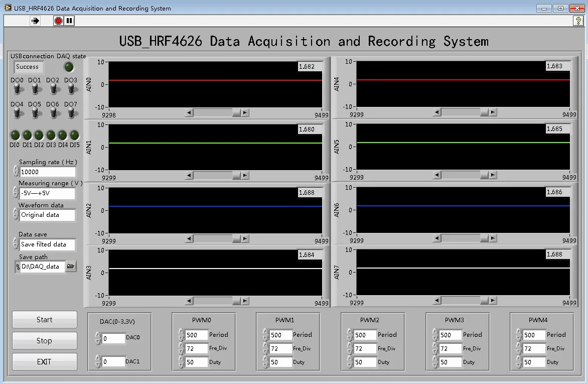Click the PWM3 Period stepper arrows
The width and height of the screenshot is (588, 384).
[x=435, y=334]
